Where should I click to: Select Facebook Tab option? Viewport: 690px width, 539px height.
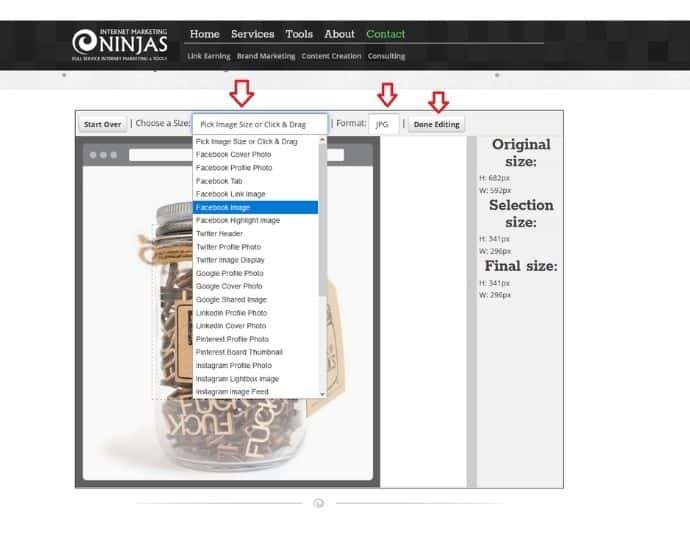click(255, 181)
